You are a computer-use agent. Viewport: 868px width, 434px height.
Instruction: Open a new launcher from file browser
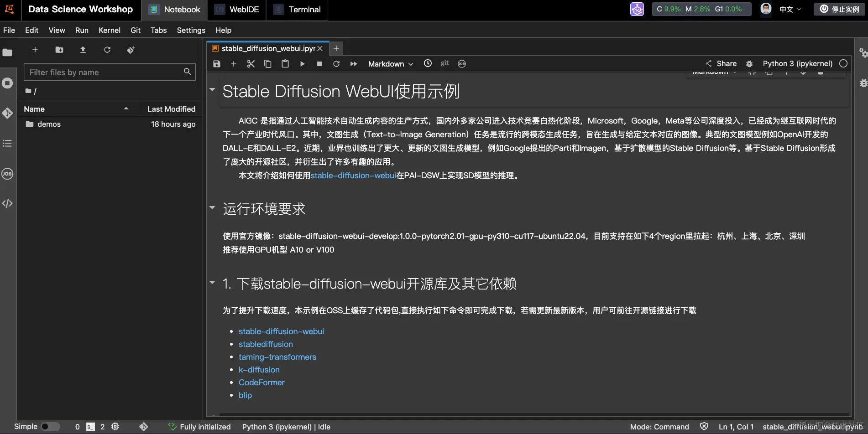click(35, 50)
